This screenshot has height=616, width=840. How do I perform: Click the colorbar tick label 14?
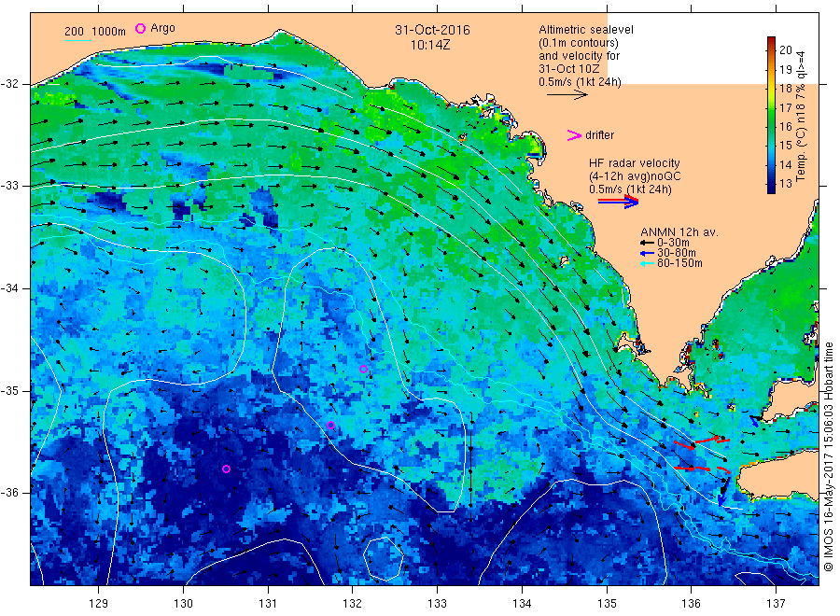(786, 164)
